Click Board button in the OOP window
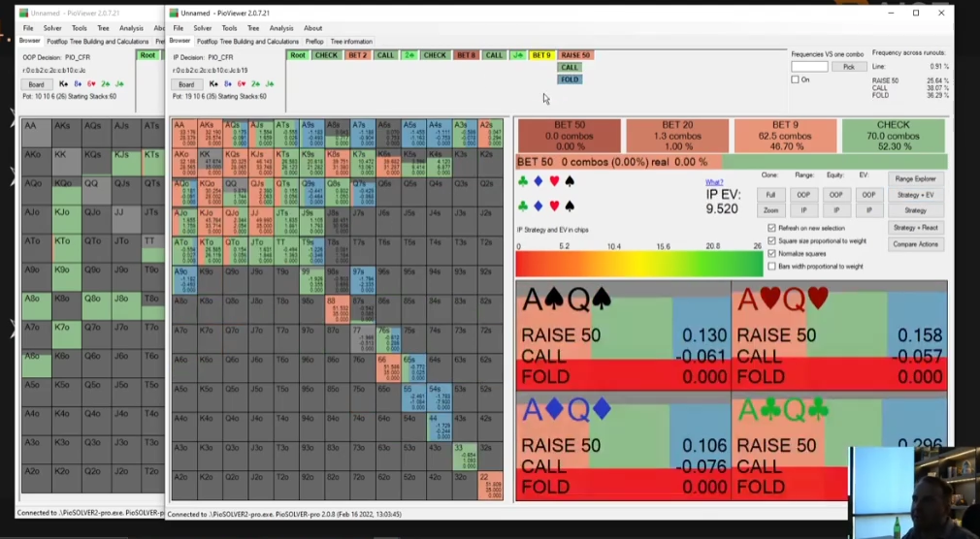Screen dimensions: 980x539 [x=36, y=84]
